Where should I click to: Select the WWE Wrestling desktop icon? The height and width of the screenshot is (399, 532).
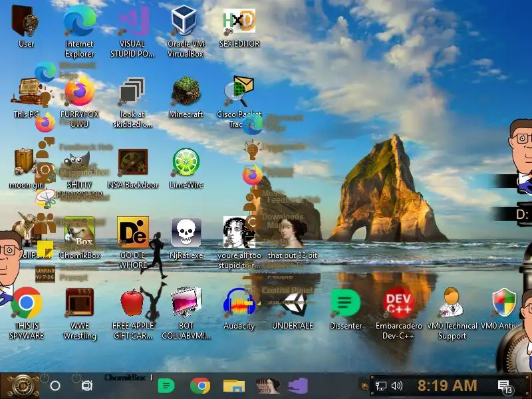point(79,313)
